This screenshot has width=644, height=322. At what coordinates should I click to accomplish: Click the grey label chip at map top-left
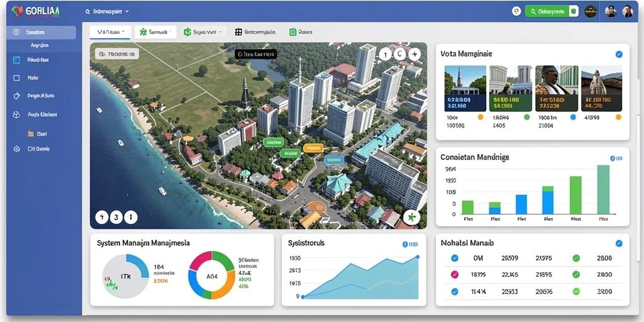click(117, 54)
